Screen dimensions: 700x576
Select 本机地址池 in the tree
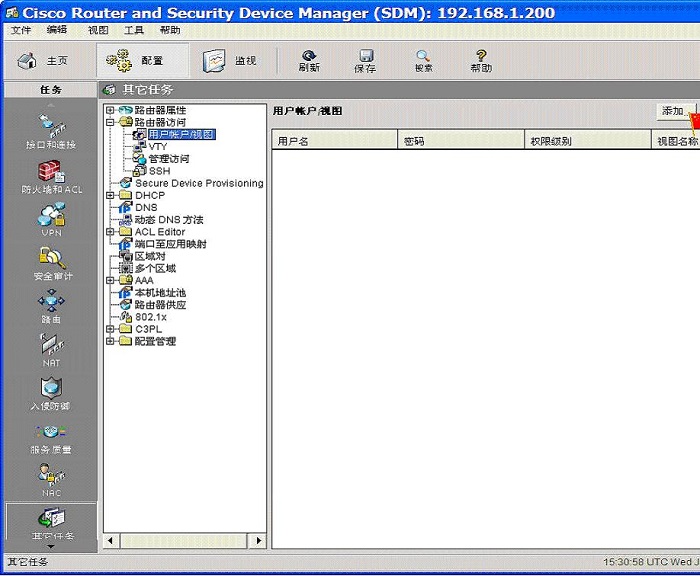pos(160,293)
